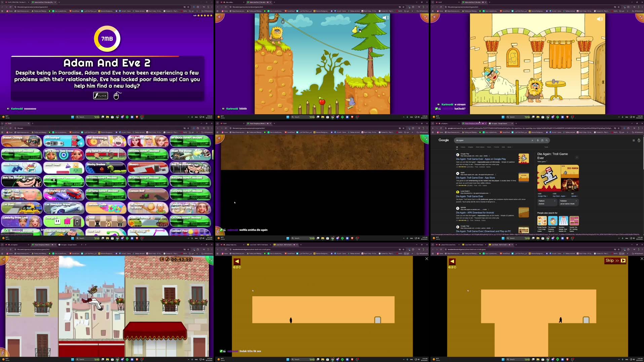Click the taskbar Search box in the Adam And Eve 2 title window
The image size is (644, 362).
click(x=87, y=117)
